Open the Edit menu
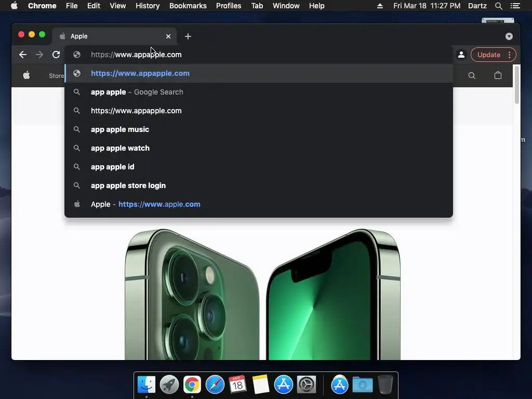This screenshot has width=532, height=399. 94,6
